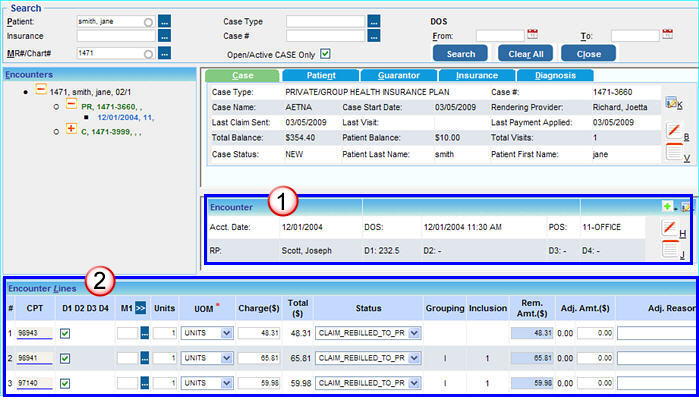
Task: Click the Clear All button
Action: pos(525,54)
